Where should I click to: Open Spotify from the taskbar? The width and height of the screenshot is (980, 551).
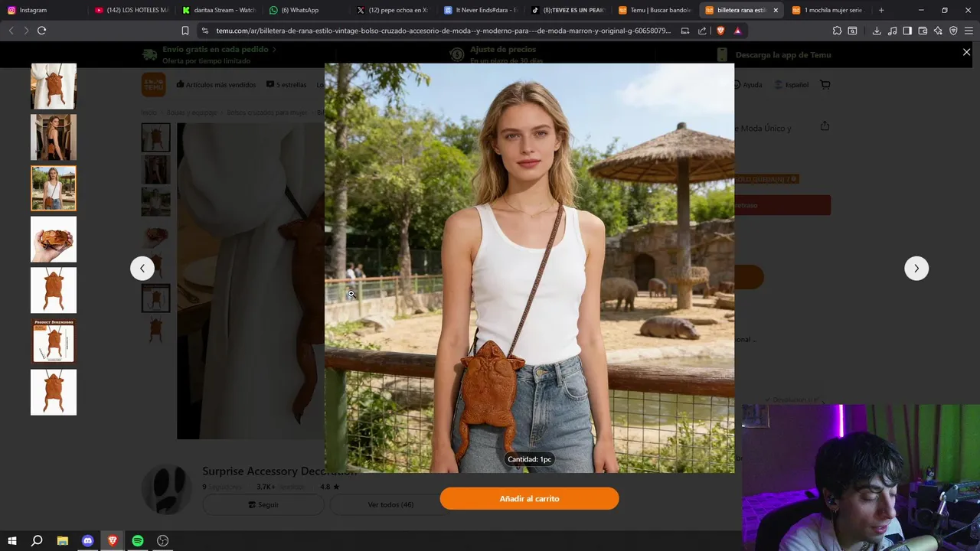[x=138, y=540]
